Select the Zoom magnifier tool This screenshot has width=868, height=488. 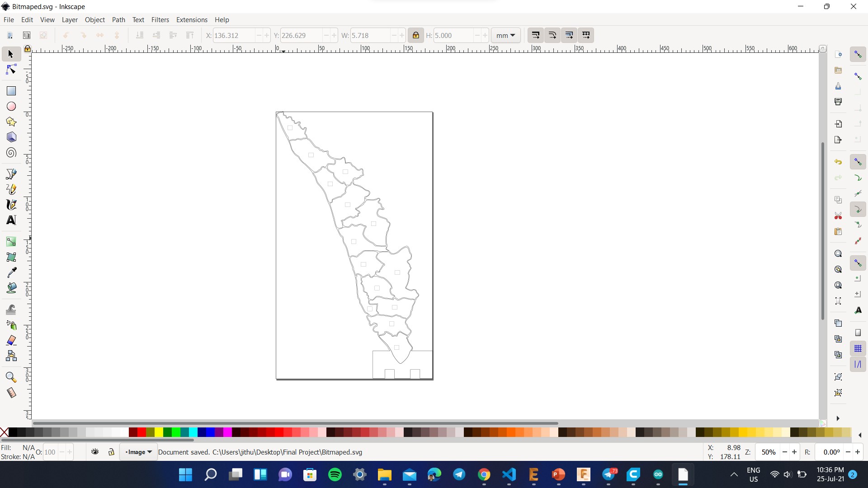pyautogui.click(x=11, y=377)
